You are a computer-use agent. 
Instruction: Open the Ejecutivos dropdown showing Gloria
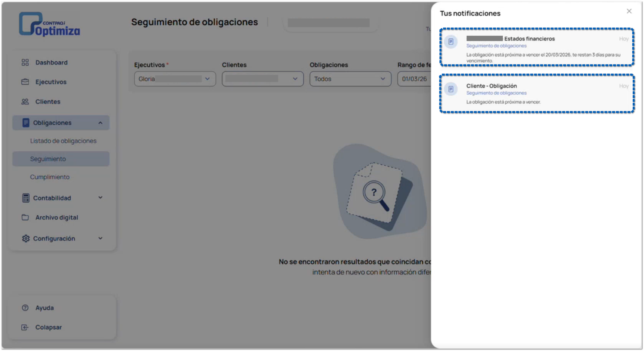coord(175,79)
